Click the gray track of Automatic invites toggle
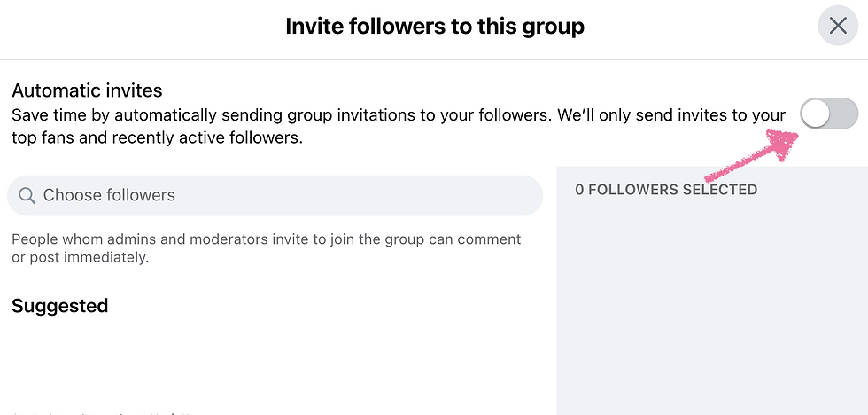The width and height of the screenshot is (868, 415). (843, 114)
